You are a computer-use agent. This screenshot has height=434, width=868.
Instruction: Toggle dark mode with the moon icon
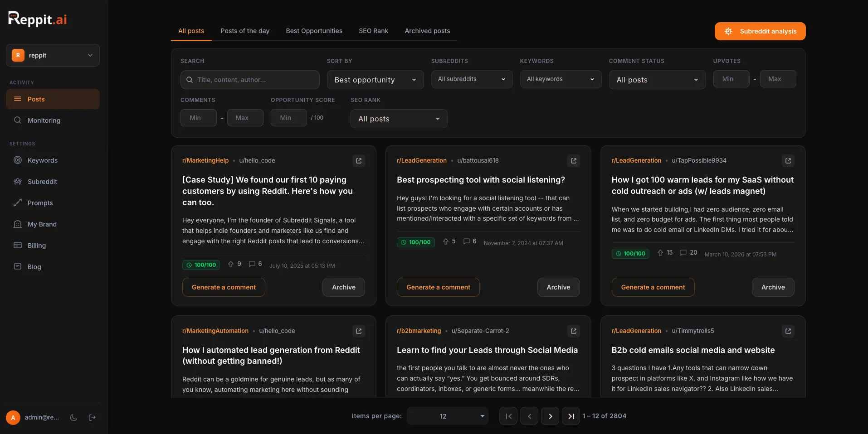[x=73, y=418]
